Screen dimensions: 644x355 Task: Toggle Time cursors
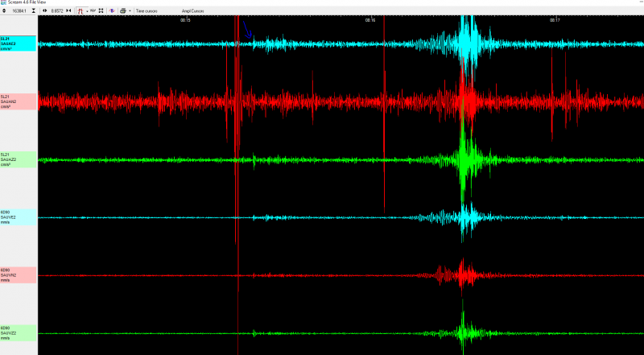(x=147, y=11)
